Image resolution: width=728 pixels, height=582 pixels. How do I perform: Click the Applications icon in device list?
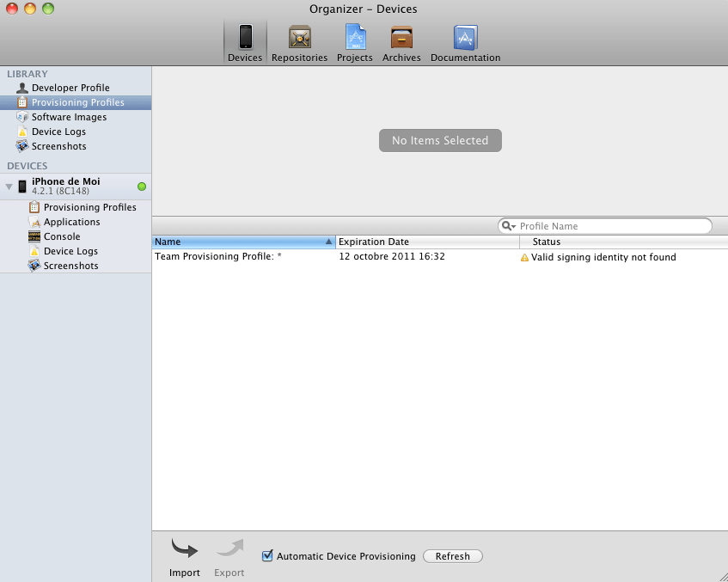[x=34, y=222]
